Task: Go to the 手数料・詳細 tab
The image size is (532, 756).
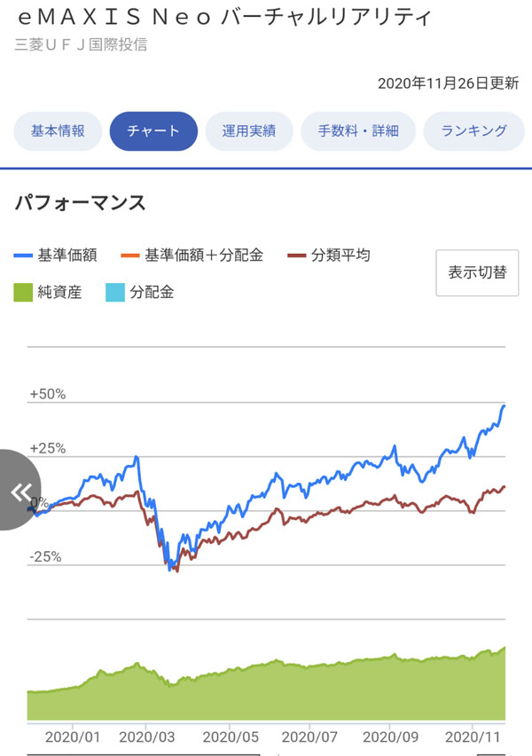Action: coord(358,131)
